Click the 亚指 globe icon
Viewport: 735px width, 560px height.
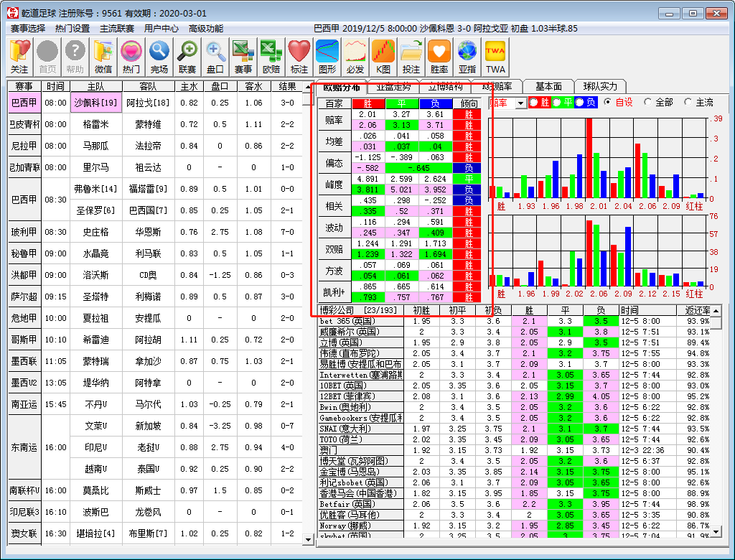point(467,57)
